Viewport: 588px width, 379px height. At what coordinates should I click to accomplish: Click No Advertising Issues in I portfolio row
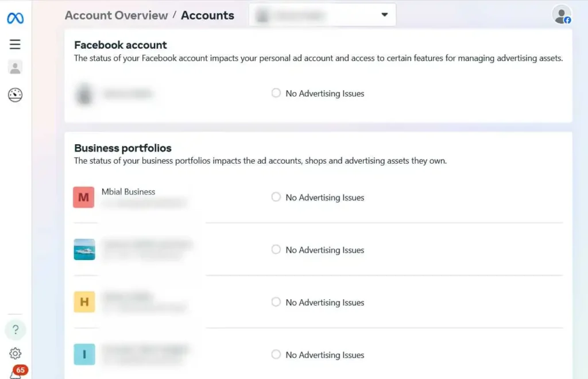[325, 355]
